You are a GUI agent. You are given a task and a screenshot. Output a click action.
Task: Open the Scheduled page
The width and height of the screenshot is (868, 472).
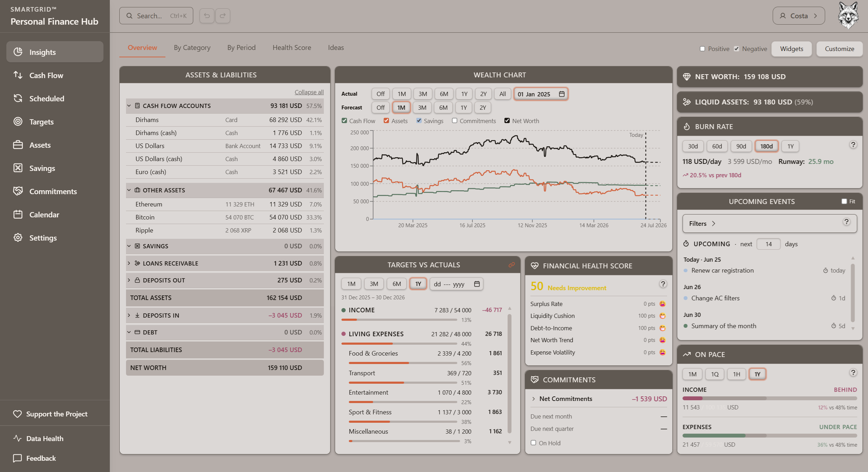pyautogui.click(x=55, y=98)
